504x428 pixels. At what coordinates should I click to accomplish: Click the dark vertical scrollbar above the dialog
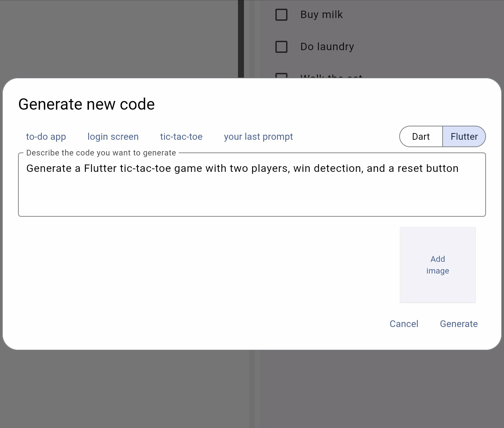241,39
